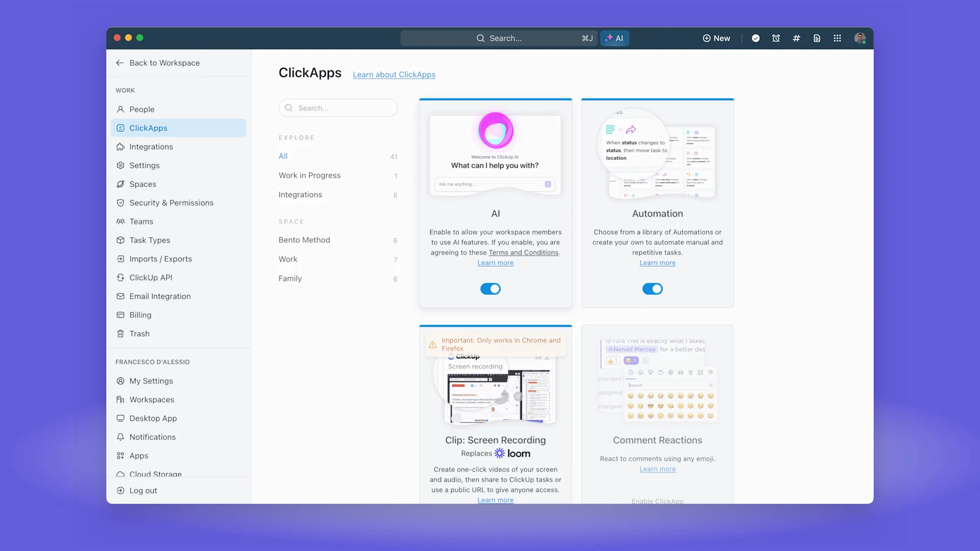Filter ClickApps by the Family space
Image resolution: width=980 pixels, height=551 pixels.
[x=290, y=278]
